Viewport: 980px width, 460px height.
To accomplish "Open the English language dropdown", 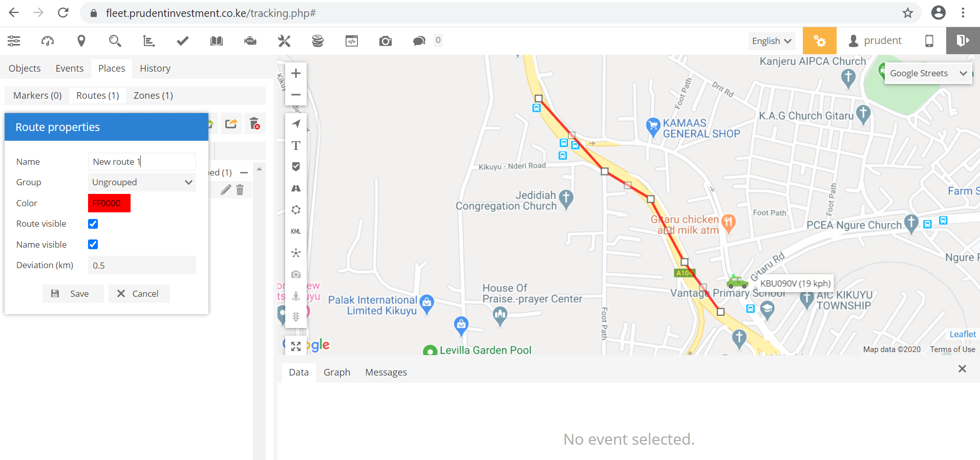I will 771,41.
